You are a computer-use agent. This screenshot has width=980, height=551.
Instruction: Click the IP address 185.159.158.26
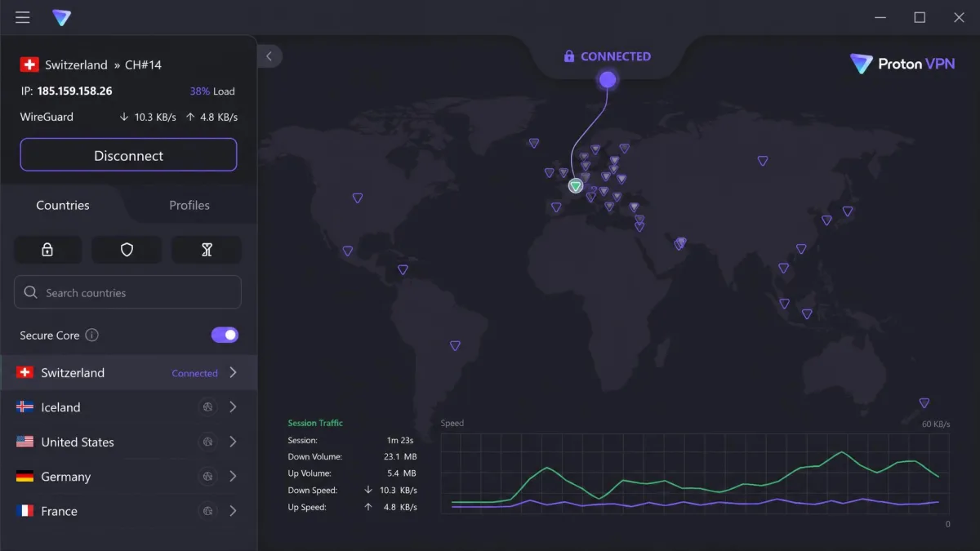click(75, 91)
